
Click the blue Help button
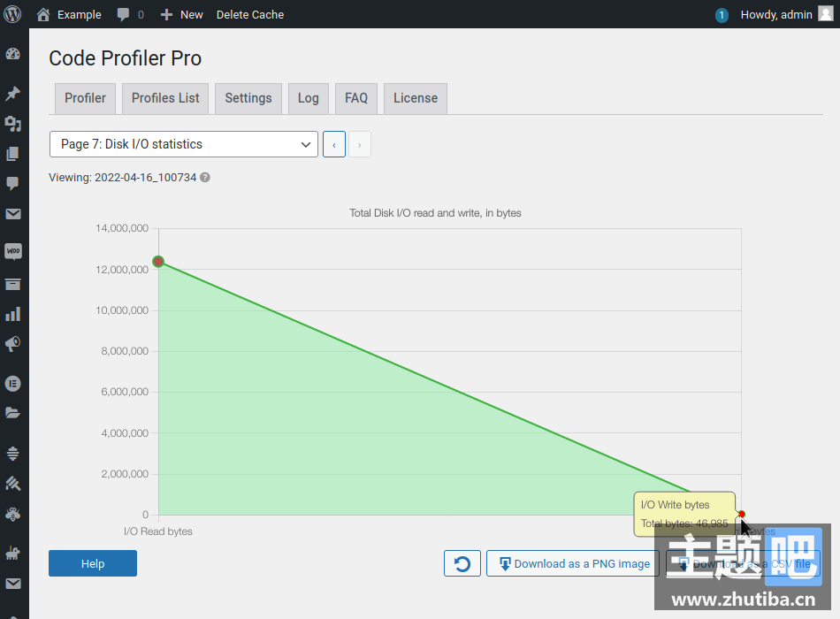pyautogui.click(x=93, y=563)
